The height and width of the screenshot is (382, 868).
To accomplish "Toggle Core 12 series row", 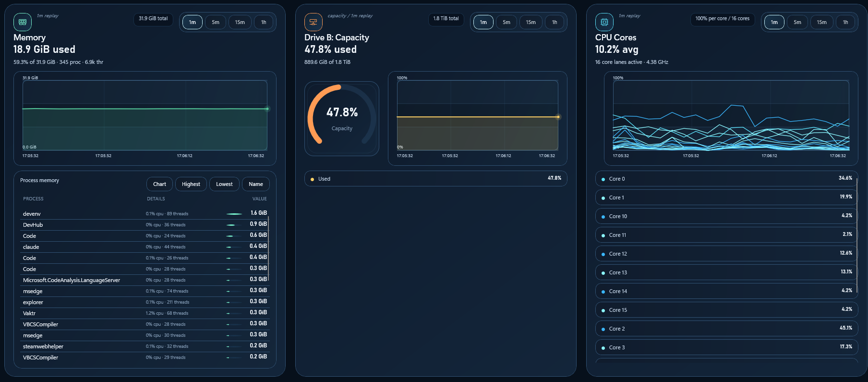I will pyautogui.click(x=726, y=254).
